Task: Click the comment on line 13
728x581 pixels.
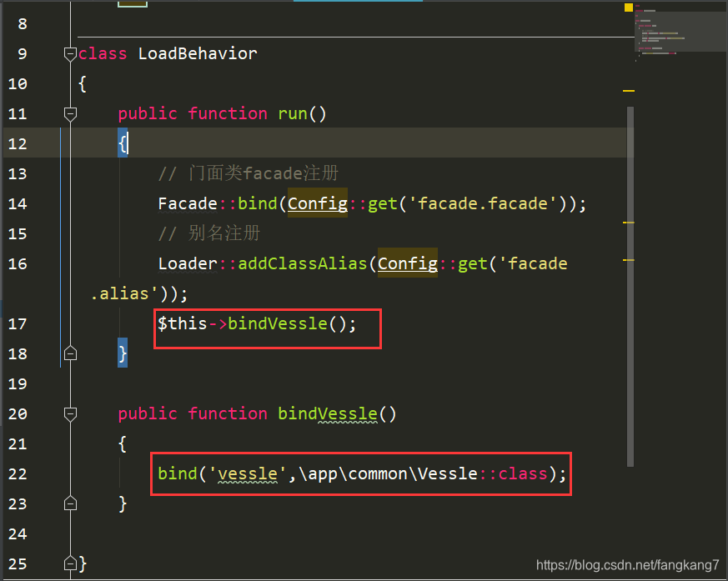Action: pyautogui.click(x=249, y=173)
